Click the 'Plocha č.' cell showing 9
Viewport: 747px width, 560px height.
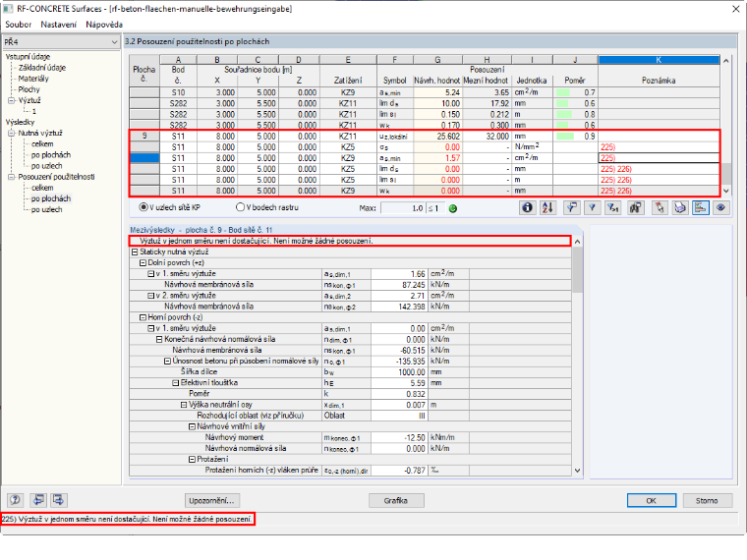pos(144,137)
